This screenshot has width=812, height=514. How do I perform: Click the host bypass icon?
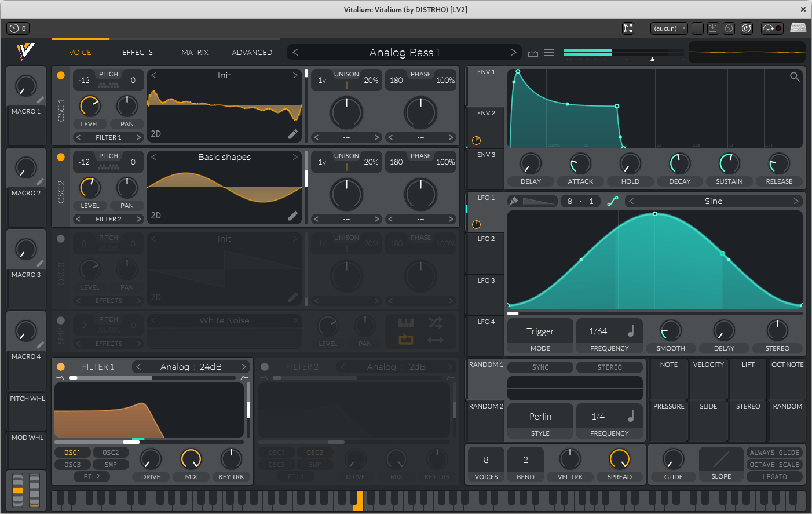coord(729,28)
